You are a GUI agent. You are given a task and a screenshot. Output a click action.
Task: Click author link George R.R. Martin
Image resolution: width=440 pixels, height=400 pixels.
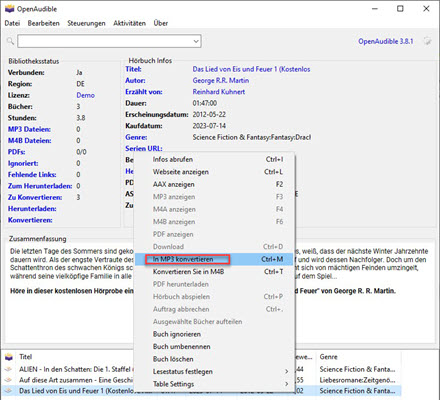221,81
